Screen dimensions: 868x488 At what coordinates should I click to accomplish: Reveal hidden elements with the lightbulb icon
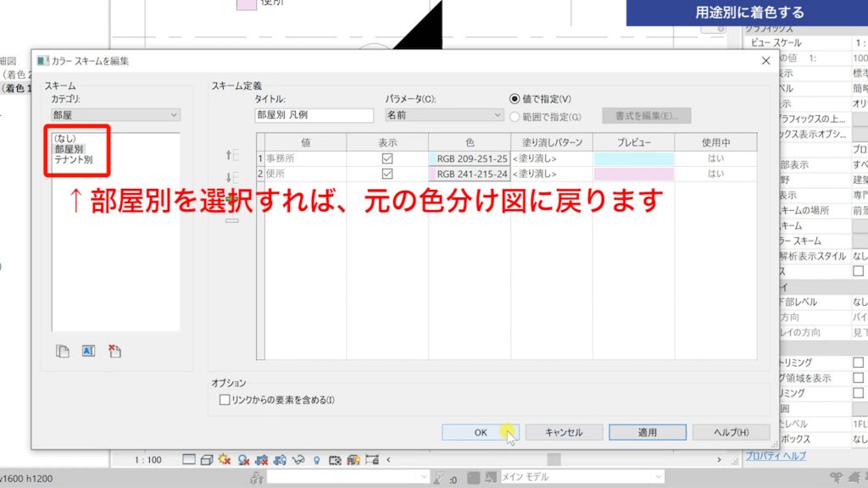(316, 460)
